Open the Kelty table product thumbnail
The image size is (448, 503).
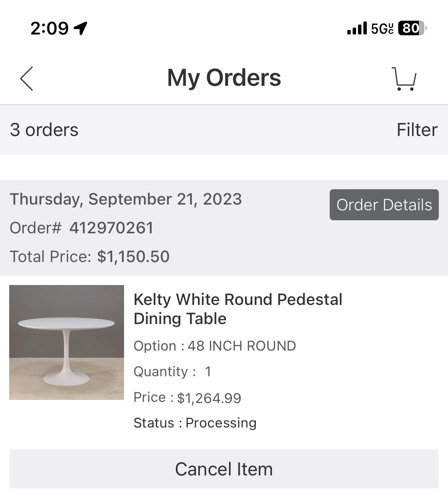(67, 342)
